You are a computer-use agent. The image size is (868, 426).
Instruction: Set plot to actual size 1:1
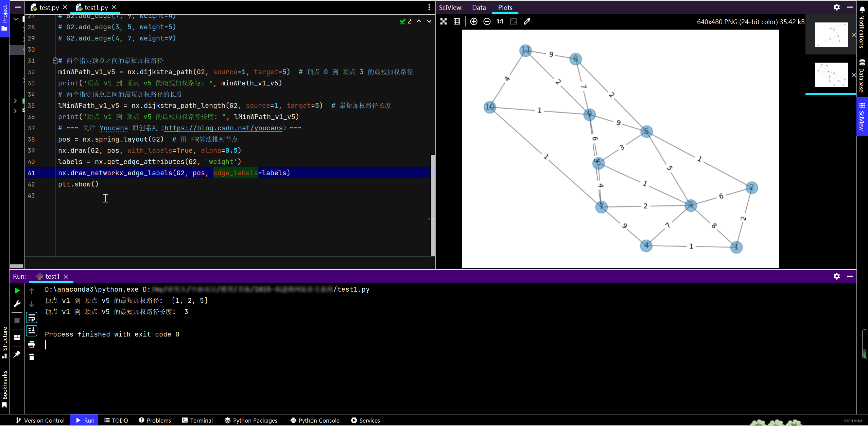[500, 21]
